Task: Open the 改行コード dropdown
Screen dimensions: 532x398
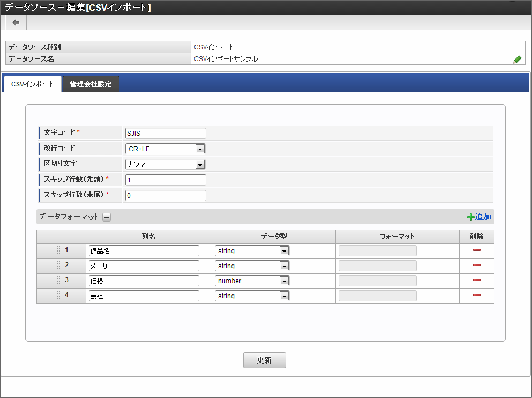Action: click(x=165, y=149)
